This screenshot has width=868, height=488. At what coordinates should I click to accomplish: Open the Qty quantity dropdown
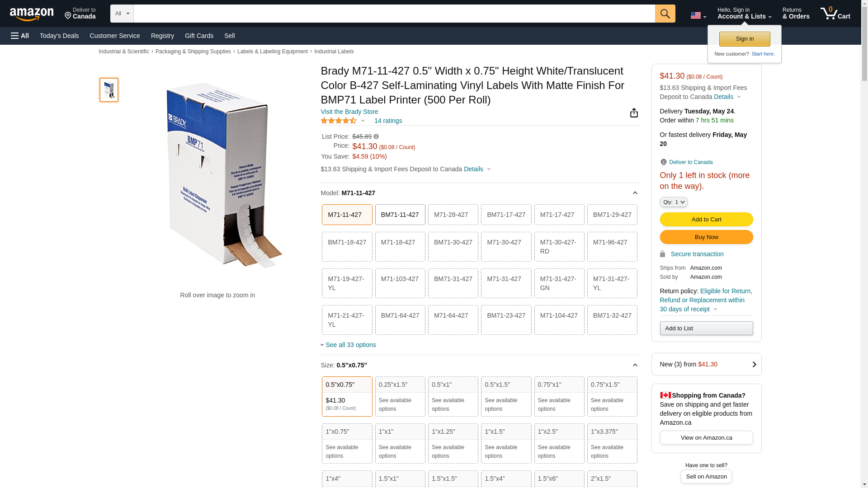pyautogui.click(x=673, y=202)
